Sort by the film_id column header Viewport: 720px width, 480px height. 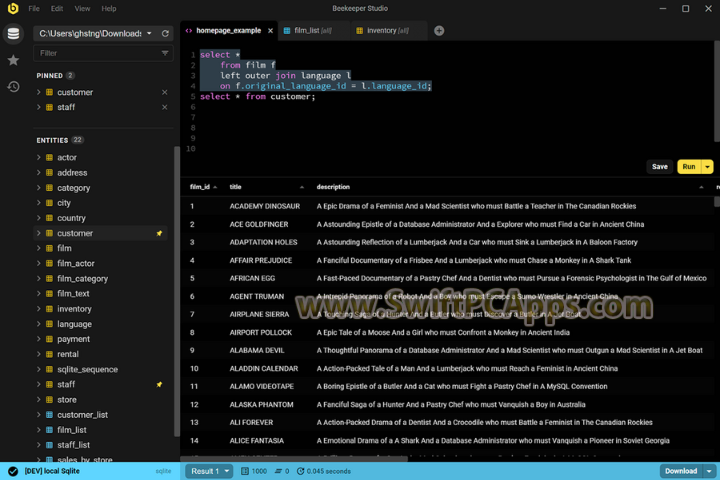[203, 187]
